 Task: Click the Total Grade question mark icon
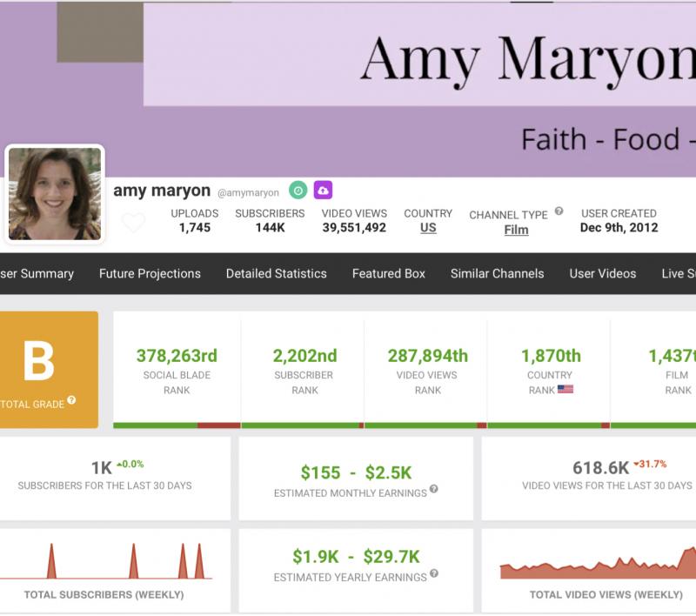71,400
